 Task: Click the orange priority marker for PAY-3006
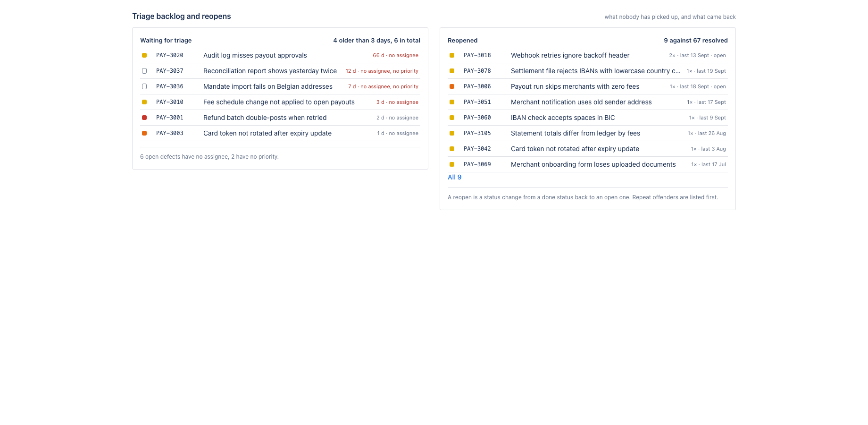coord(452,86)
